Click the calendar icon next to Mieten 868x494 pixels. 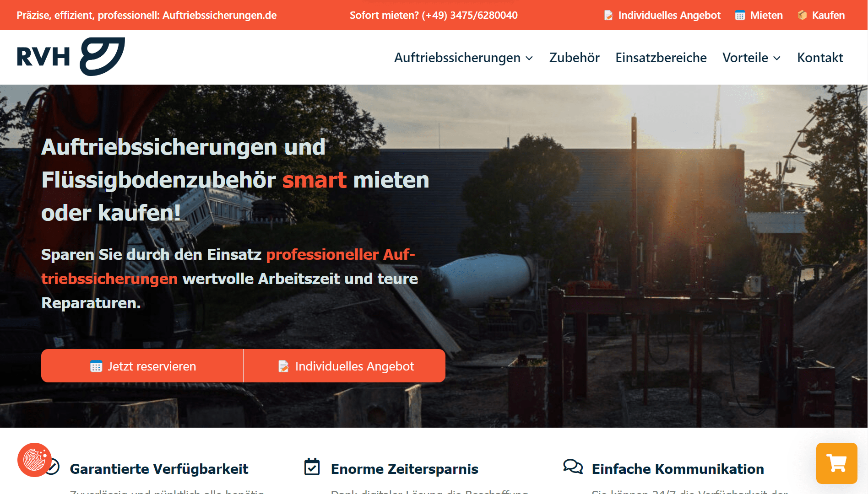[740, 16]
